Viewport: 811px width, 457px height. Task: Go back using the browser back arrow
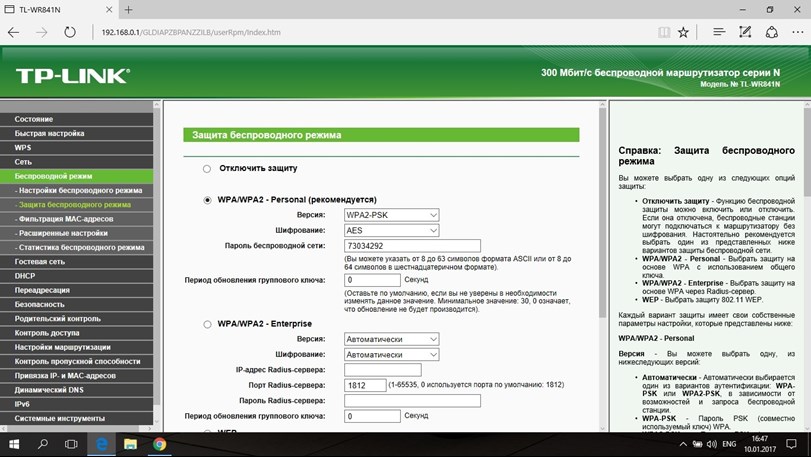[x=13, y=32]
